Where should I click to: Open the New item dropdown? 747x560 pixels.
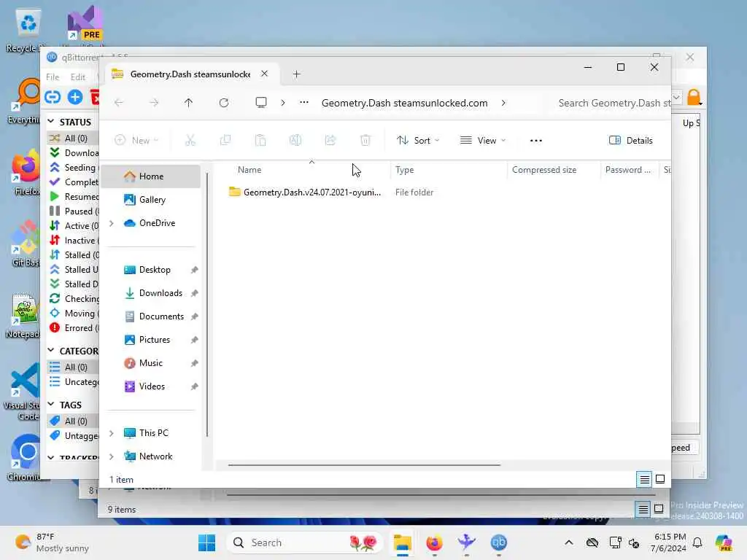pyautogui.click(x=136, y=140)
